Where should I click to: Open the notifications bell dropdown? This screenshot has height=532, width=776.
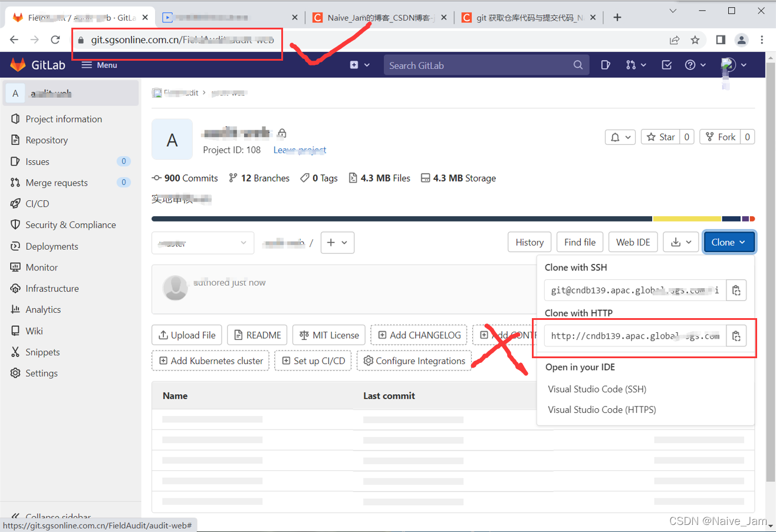click(620, 137)
